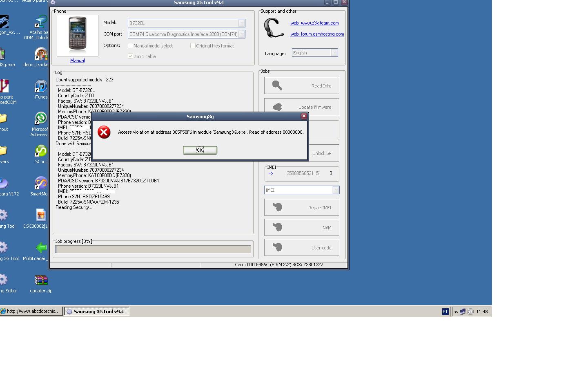This screenshot has height=368, width=588.
Task: Click the 3G Tool gear desktop icon
Action: 4,247
